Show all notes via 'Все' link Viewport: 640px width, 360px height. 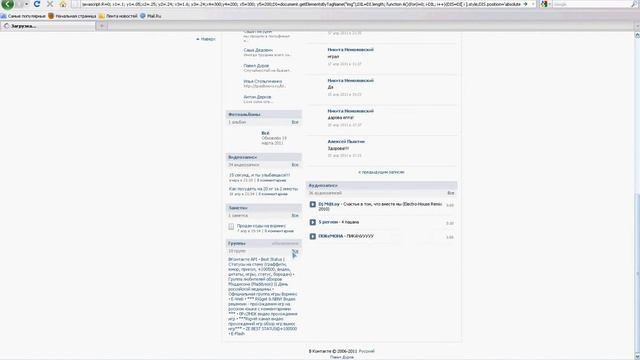pyautogui.click(x=295, y=216)
